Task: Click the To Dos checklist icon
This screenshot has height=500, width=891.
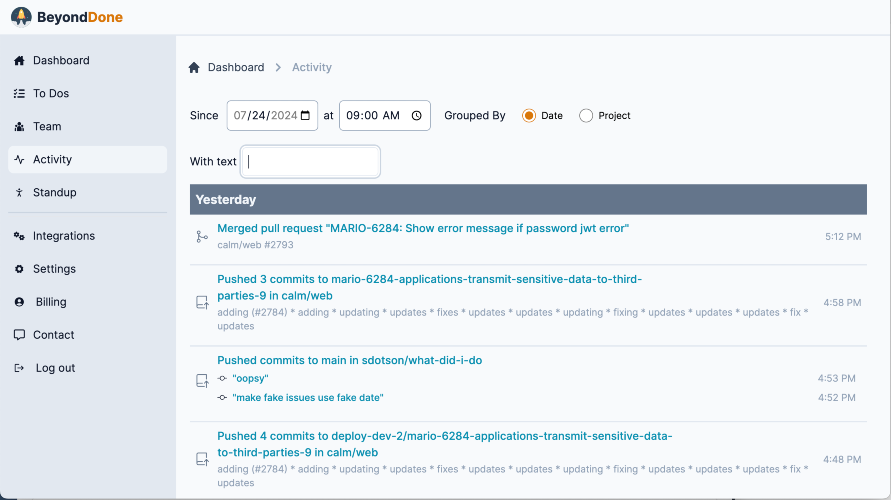Action: pyautogui.click(x=19, y=94)
